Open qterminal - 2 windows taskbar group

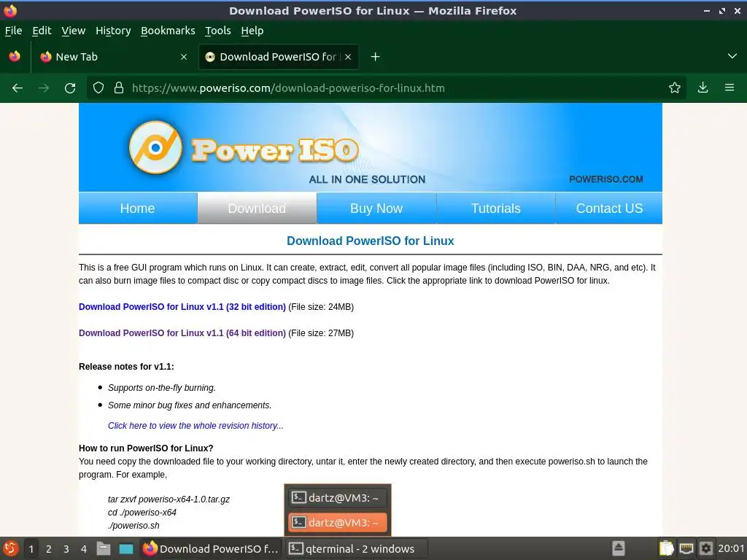pos(357,548)
